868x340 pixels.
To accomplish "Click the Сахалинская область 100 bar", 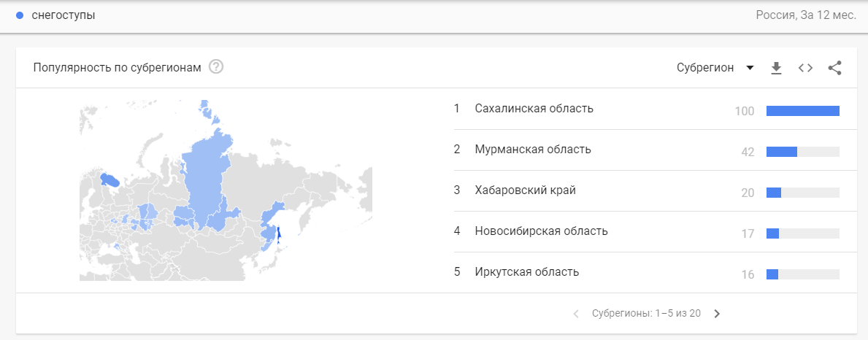I will pos(803,111).
